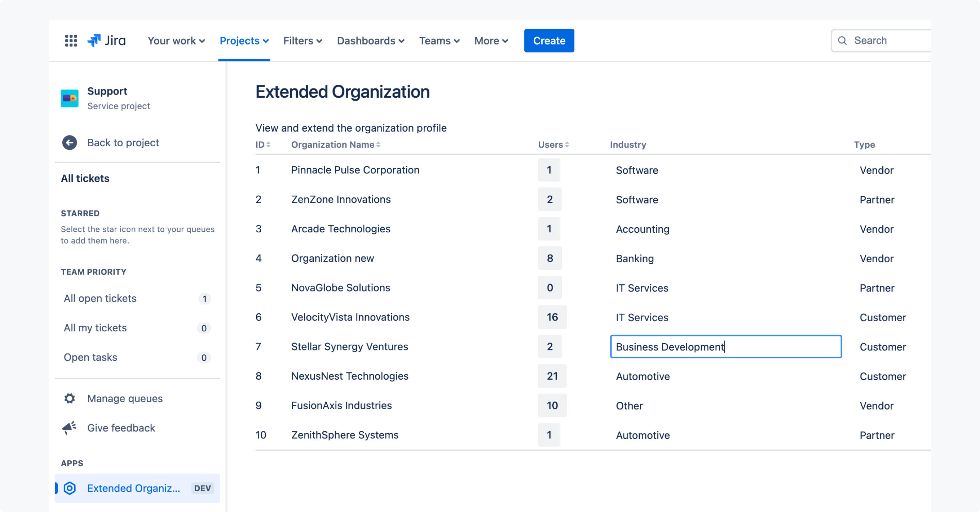Click the Support project avatar icon

pyautogui.click(x=70, y=99)
